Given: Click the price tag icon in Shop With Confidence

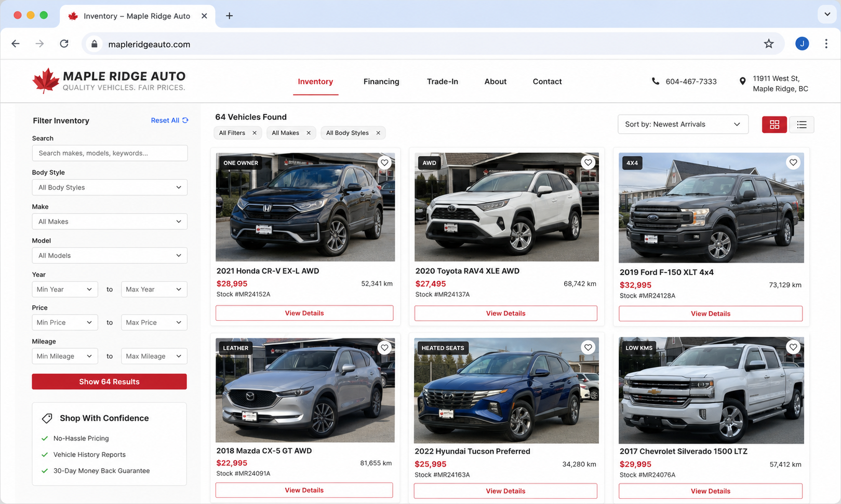Looking at the screenshot, I should pos(47,418).
